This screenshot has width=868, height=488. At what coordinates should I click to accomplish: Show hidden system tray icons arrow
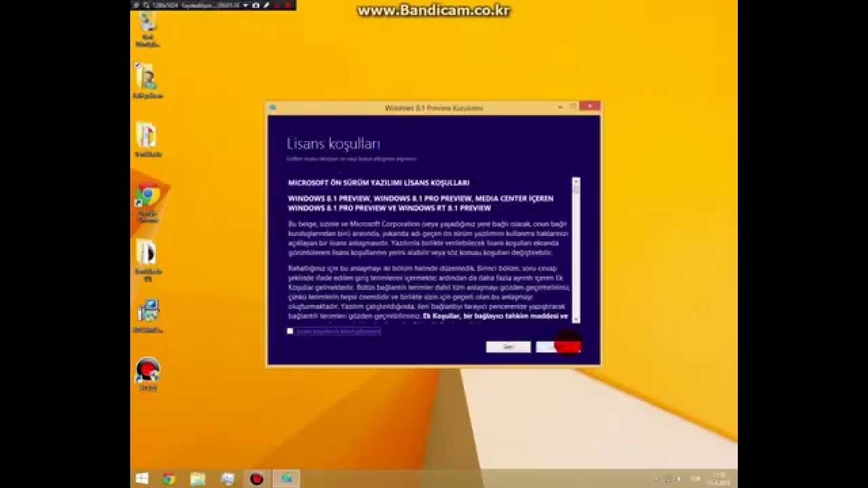[x=656, y=479]
